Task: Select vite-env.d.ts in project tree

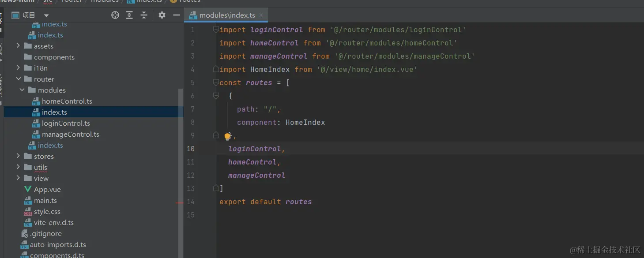Action: pyautogui.click(x=54, y=223)
